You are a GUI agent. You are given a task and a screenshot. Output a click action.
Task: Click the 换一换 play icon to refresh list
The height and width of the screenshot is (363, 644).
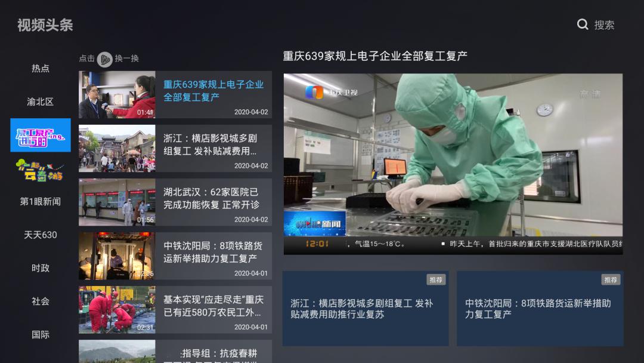pyautogui.click(x=104, y=59)
